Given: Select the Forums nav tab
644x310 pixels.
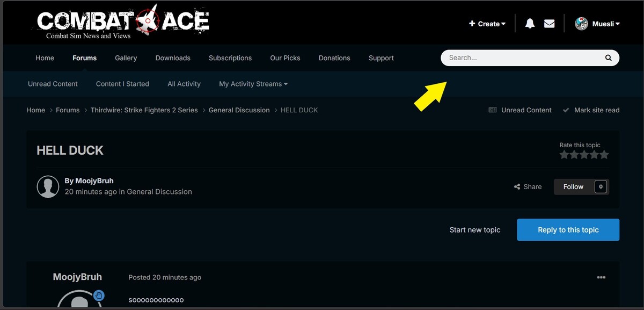Looking at the screenshot, I should [x=85, y=58].
